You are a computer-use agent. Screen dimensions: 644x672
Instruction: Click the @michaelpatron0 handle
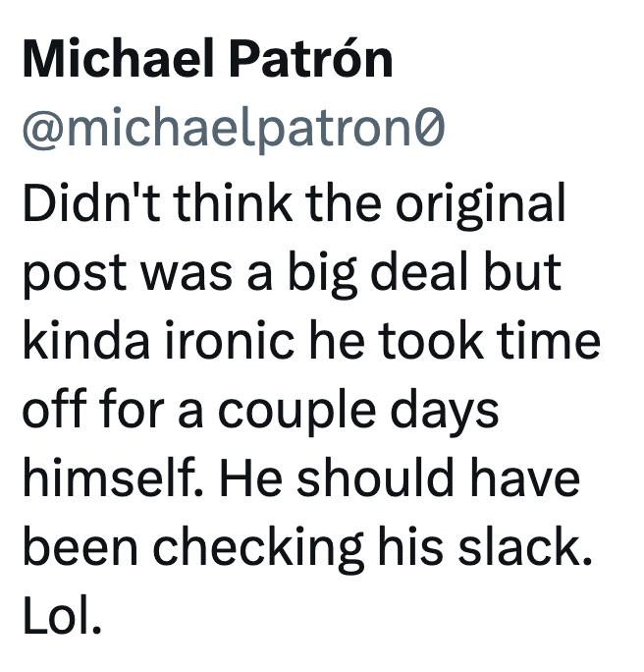click(x=234, y=129)
